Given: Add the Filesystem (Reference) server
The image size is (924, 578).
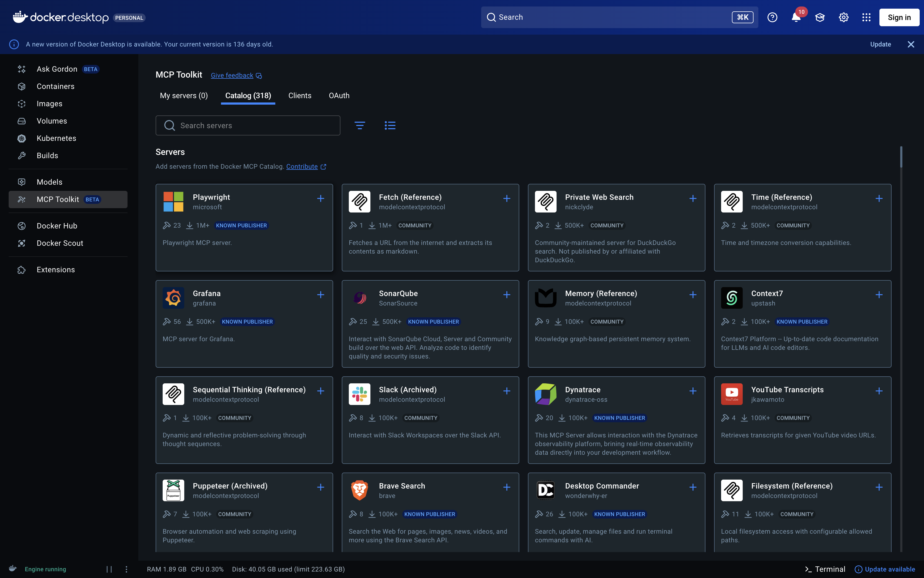Looking at the screenshot, I should 879,487.
